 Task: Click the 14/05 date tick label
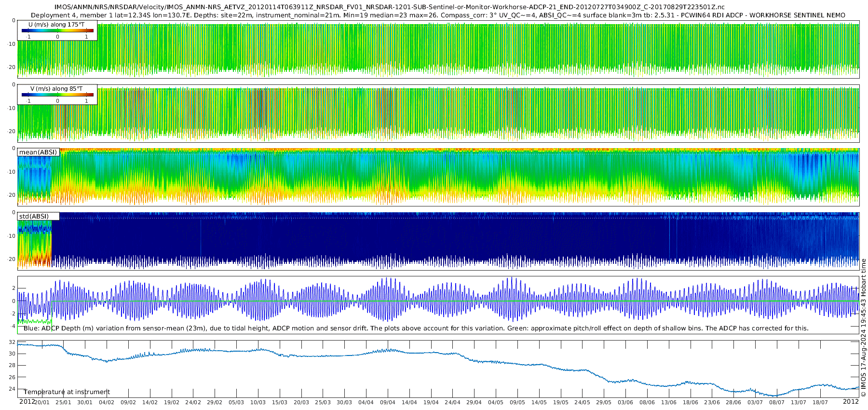[539, 402]
